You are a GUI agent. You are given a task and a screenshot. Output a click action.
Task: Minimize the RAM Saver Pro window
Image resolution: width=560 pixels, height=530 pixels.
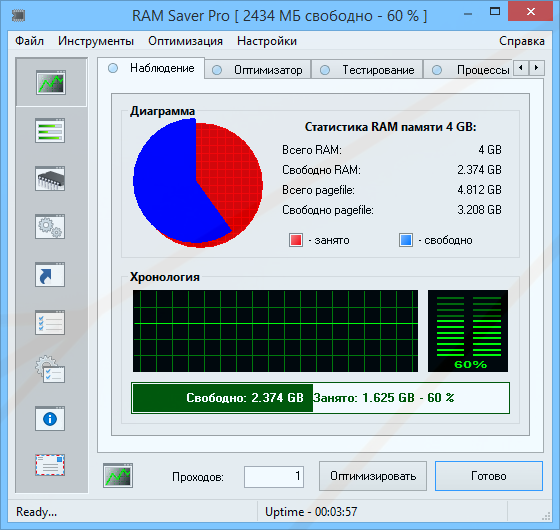click(468, 14)
